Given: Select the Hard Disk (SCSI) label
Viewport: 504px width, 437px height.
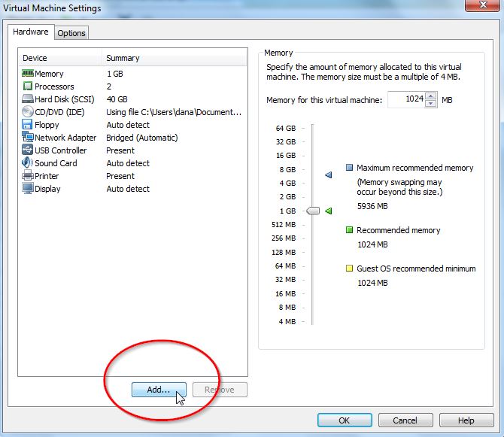Looking at the screenshot, I should tap(65, 99).
